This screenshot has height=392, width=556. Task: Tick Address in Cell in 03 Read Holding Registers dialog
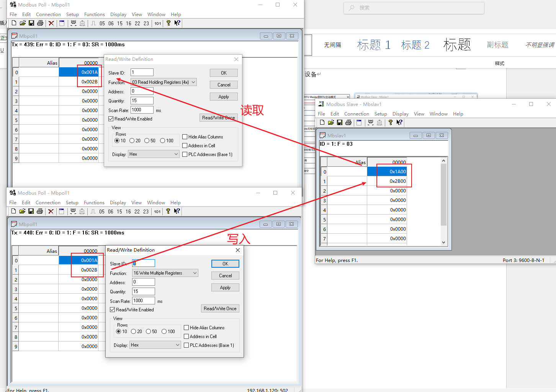tap(185, 146)
